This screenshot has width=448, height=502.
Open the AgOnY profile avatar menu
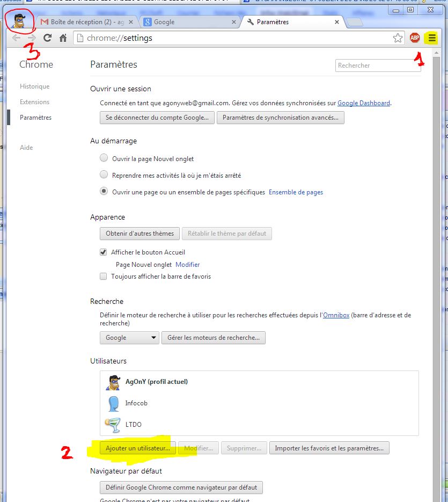click(x=19, y=21)
